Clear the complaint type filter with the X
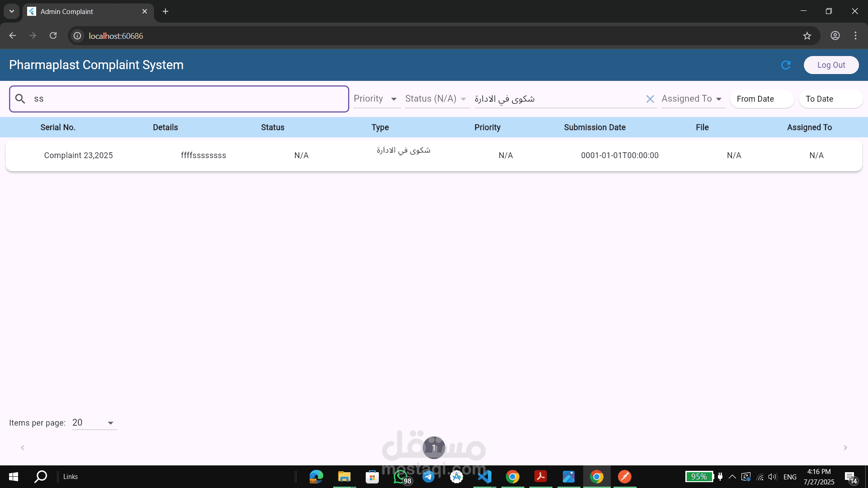The image size is (868, 488). [650, 99]
